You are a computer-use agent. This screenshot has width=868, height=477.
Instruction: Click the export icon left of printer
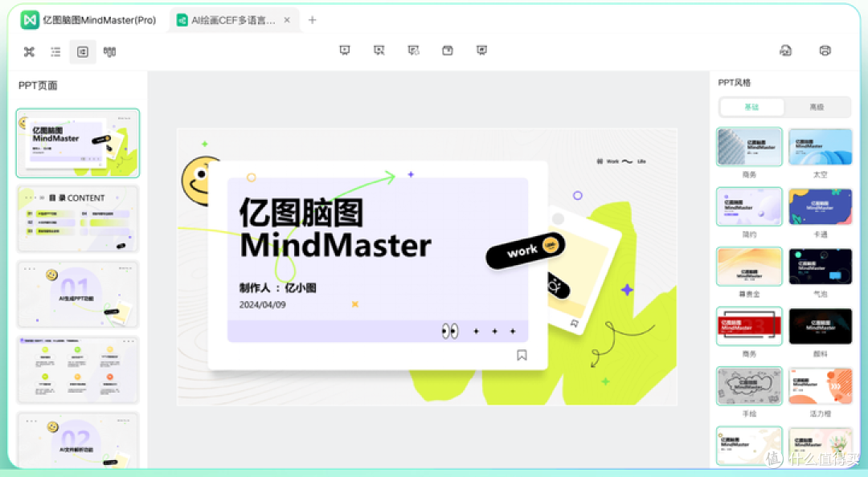pyautogui.click(x=785, y=51)
